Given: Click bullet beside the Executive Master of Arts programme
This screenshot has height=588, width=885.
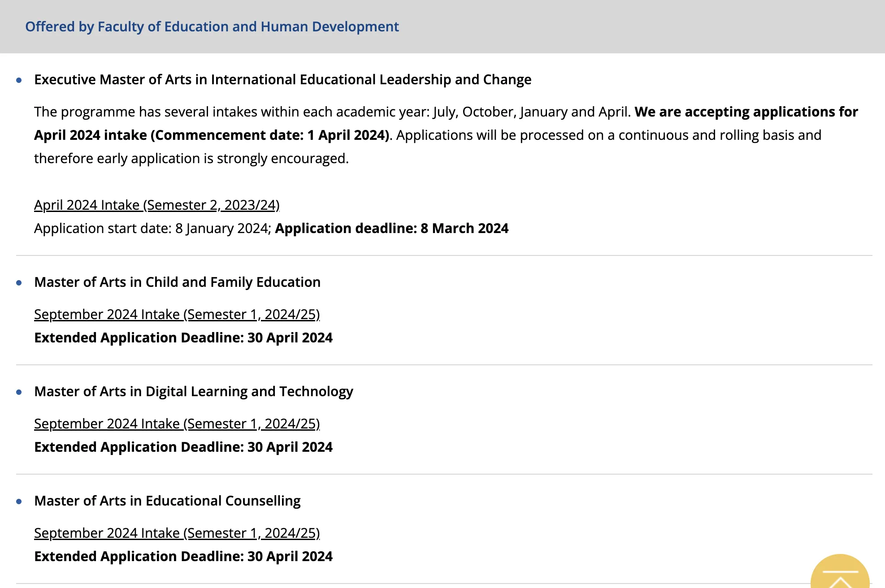Looking at the screenshot, I should pos(19,81).
